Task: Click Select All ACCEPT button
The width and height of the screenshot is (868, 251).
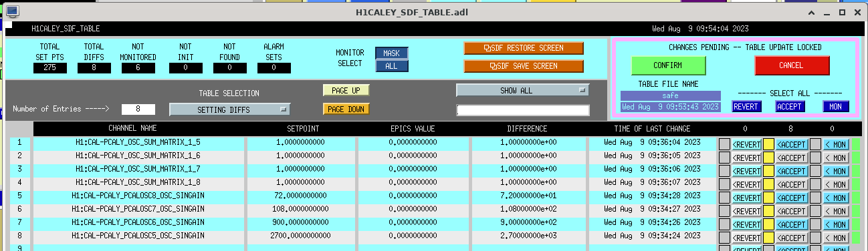Action: click(x=790, y=106)
